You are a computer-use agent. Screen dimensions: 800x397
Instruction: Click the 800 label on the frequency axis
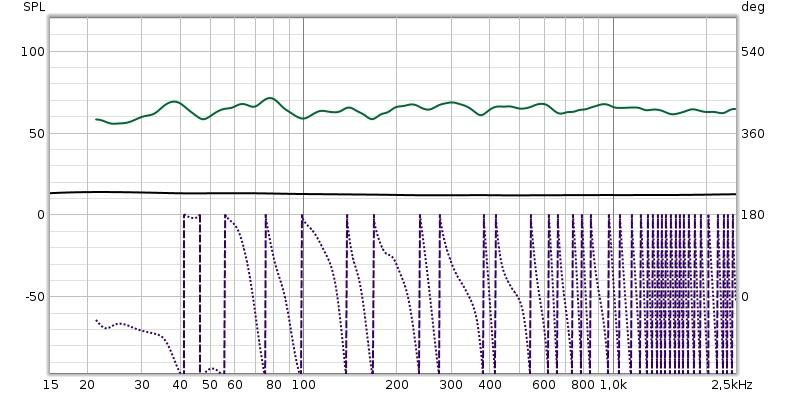[582, 385]
